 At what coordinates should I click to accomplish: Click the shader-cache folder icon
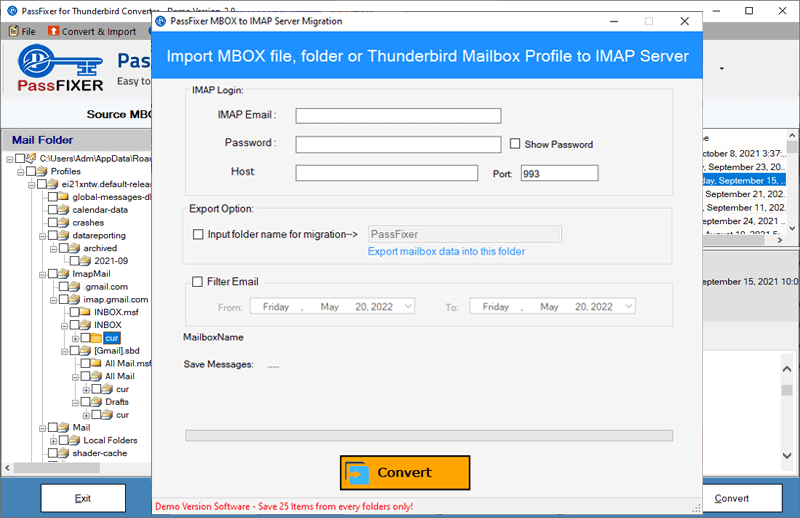click(x=64, y=453)
